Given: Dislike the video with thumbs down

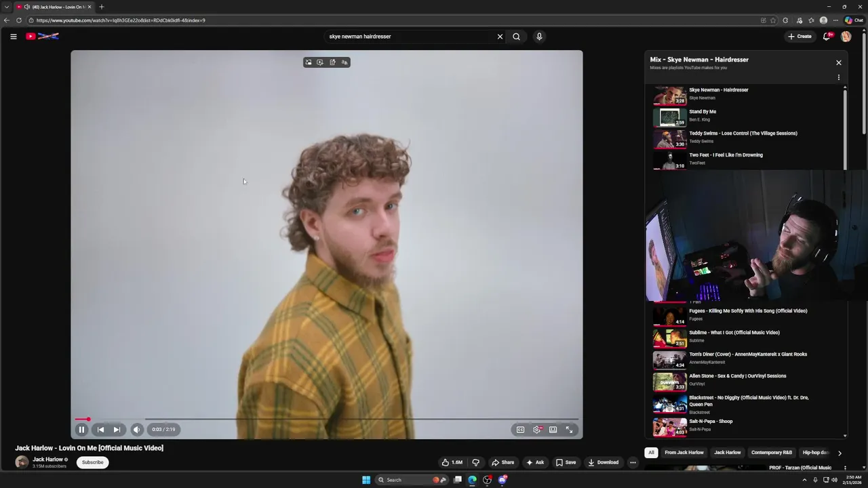Looking at the screenshot, I should coord(475,462).
